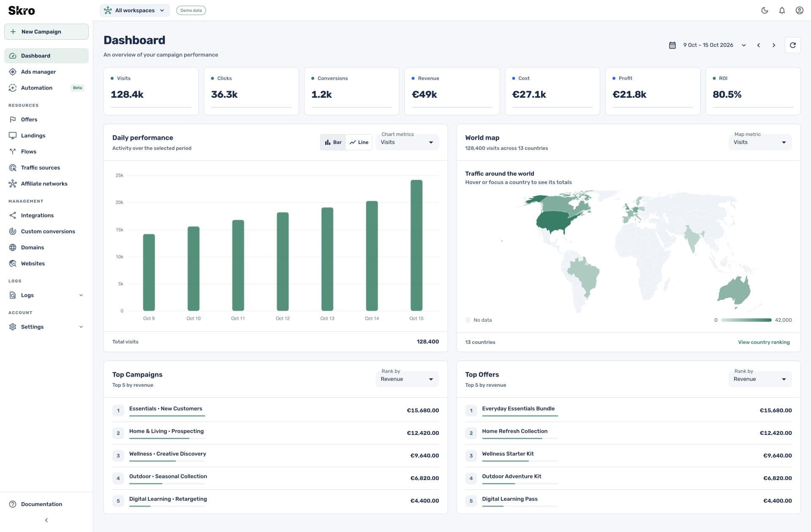Click the Landings monitor icon
811x532 pixels.
click(x=13, y=136)
